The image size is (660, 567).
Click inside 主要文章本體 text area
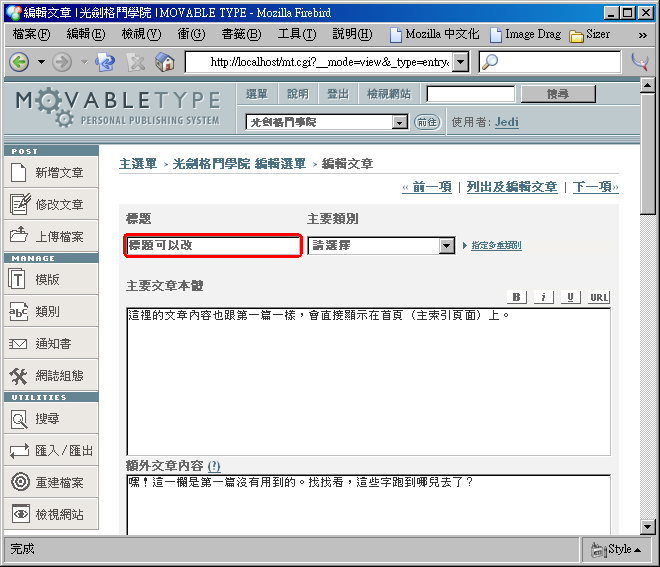click(x=368, y=381)
